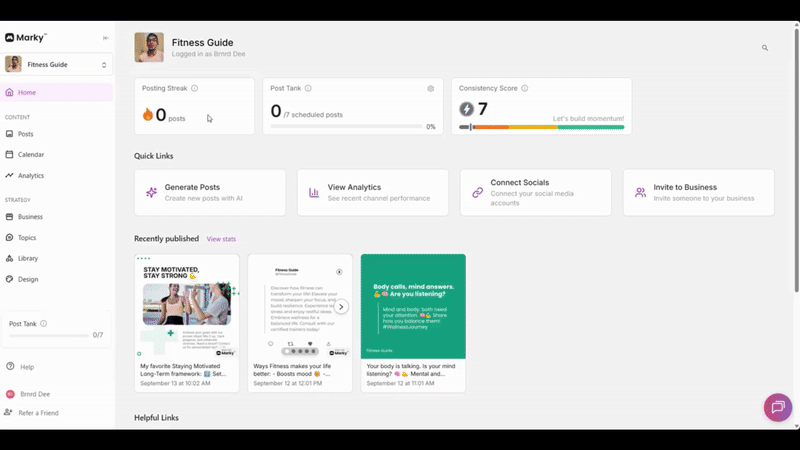
Task: Advance the carousel post with the next arrow
Action: [341, 307]
